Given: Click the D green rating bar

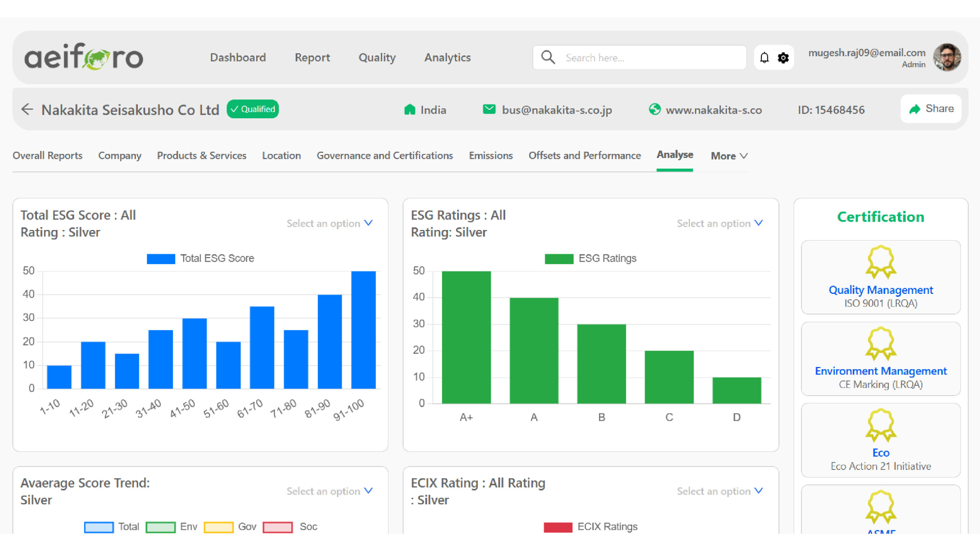Looking at the screenshot, I should tap(737, 390).
